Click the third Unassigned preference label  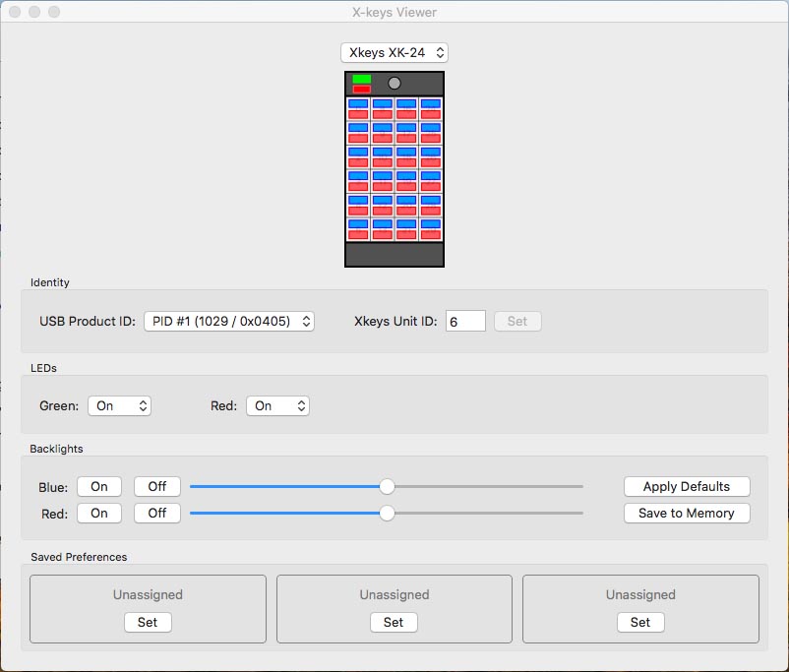pos(640,594)
